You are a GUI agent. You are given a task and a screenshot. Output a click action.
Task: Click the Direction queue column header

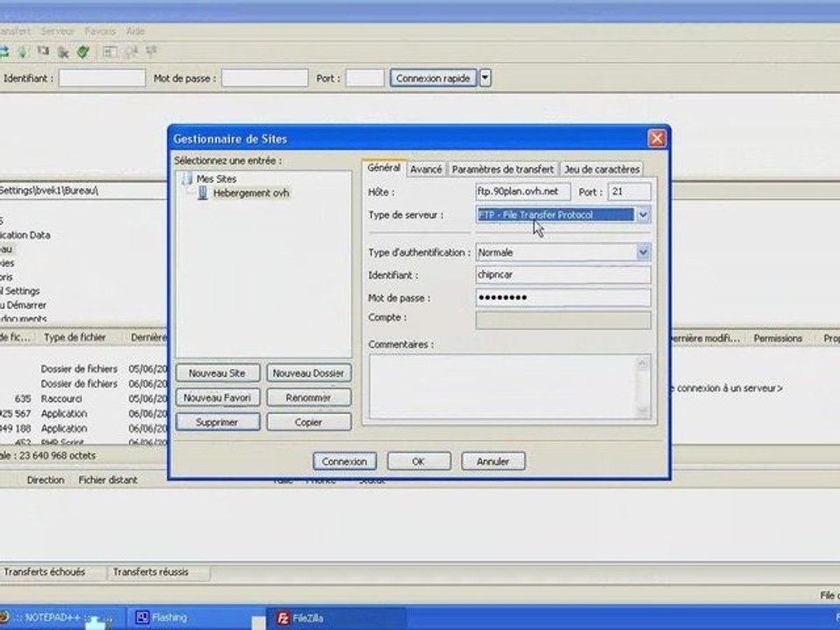tap(45, 480)
